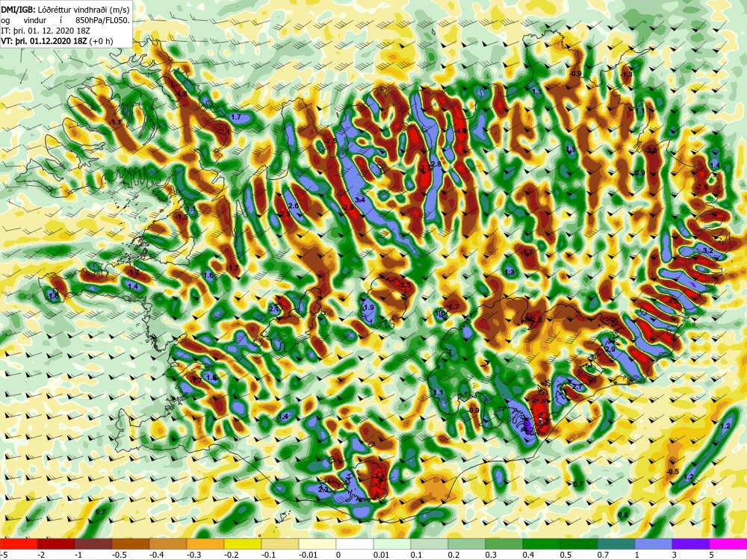Screen dimensions: 747x560
Task: Click the brown legend swatch labeled -0.5
Action: [x=131, y=544]
